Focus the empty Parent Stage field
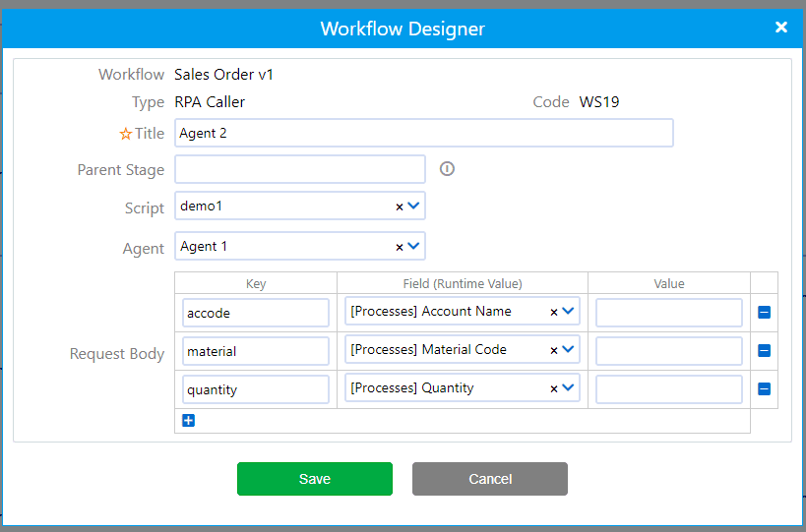The height and width of the screenshot is (532, 806). [300, 169]
